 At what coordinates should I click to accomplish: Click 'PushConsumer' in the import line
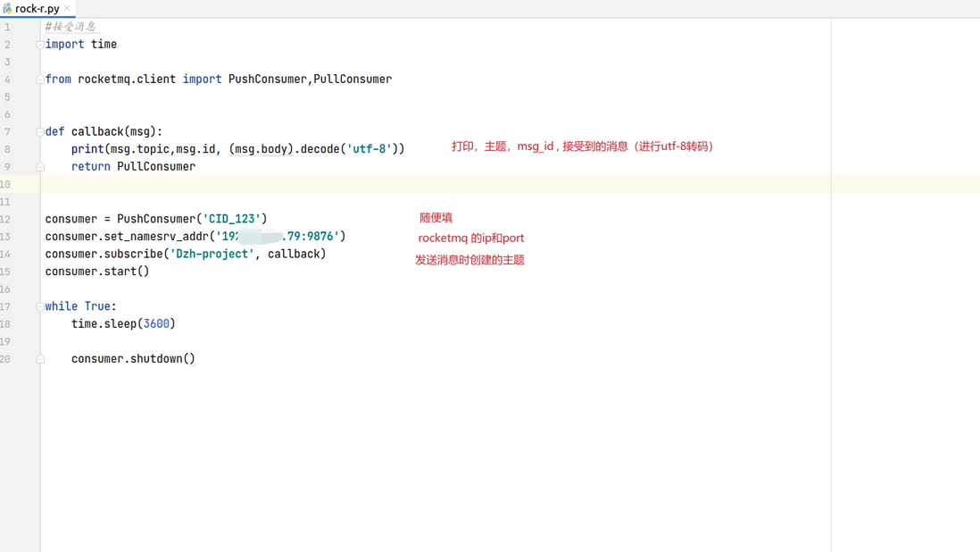tap(268, 79)
